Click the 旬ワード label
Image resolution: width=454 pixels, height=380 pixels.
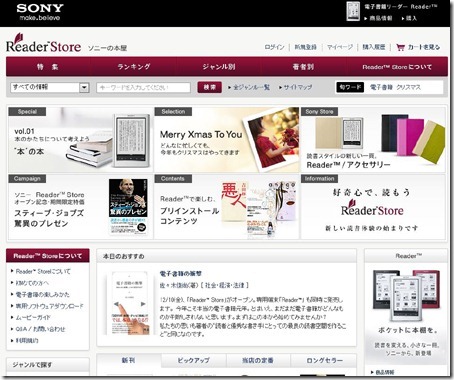coord(350,87)
